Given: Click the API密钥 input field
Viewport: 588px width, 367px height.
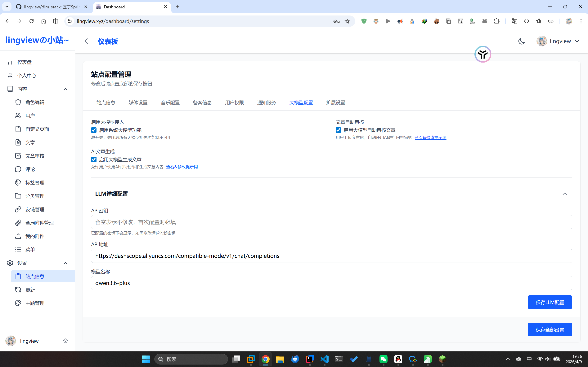Looking at the screenshot, I should pyautogui.click(x=331, y=222).
